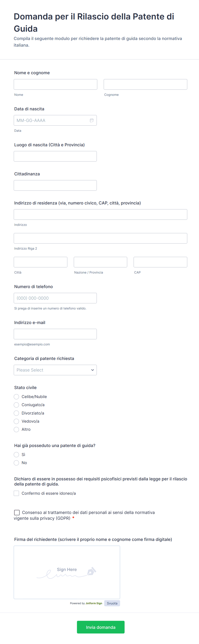Screen dimensions: 199x644
Task: Answer No to previous license question
Action: pyautogui.click(x=16, y=463)
